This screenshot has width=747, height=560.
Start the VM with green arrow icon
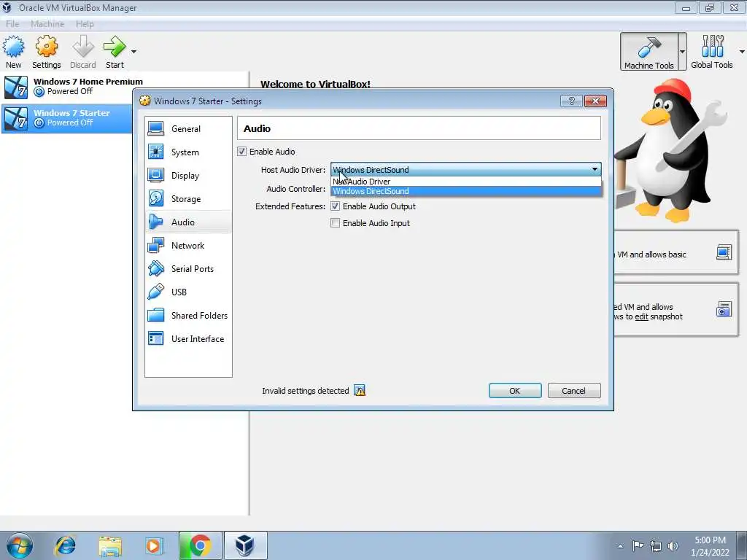[x=115, y=47]
